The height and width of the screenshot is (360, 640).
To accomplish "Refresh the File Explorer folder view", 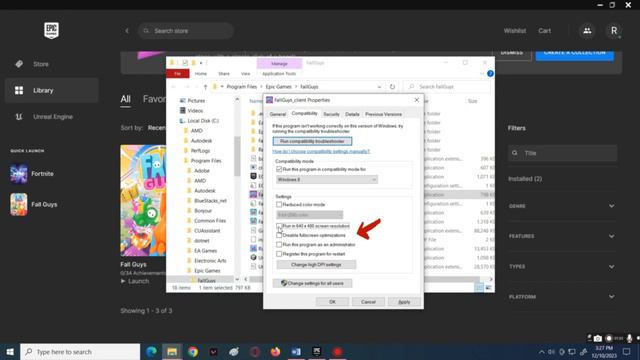I will pos(392,87).
